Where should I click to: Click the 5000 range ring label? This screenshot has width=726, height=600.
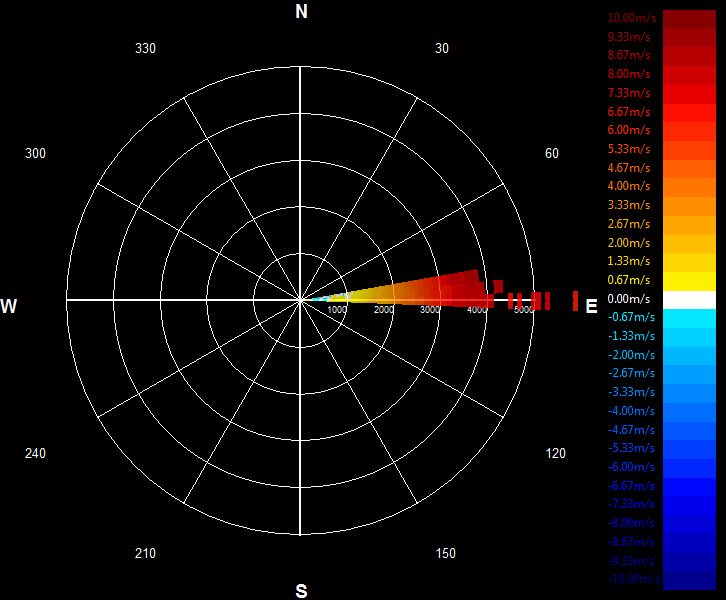524,310
